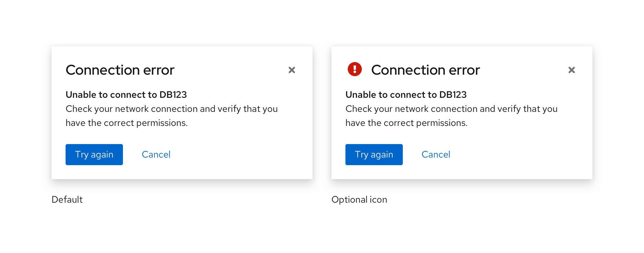The height and width of the screenshot is (253, 644).
Task: Click "have the correct permissions." in the Default dialog
Action: click(x=126, y=123)
